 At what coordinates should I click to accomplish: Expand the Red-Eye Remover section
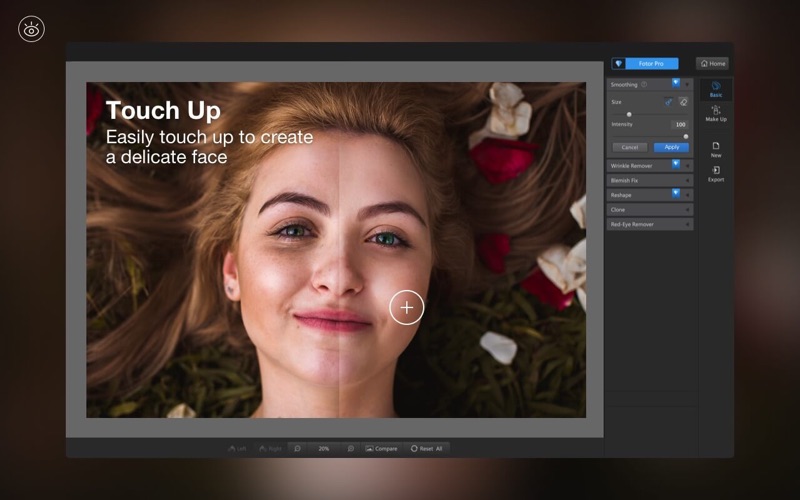click(x=687, y=224)
